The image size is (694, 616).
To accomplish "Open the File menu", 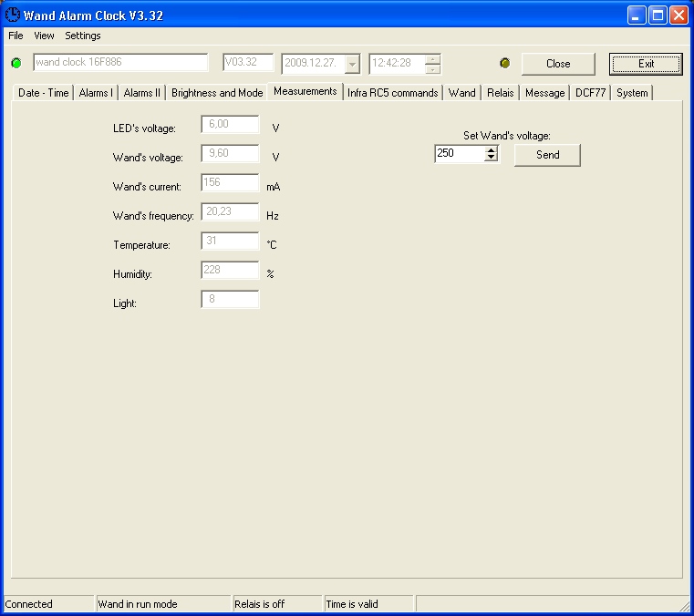I will pos(16,36).
